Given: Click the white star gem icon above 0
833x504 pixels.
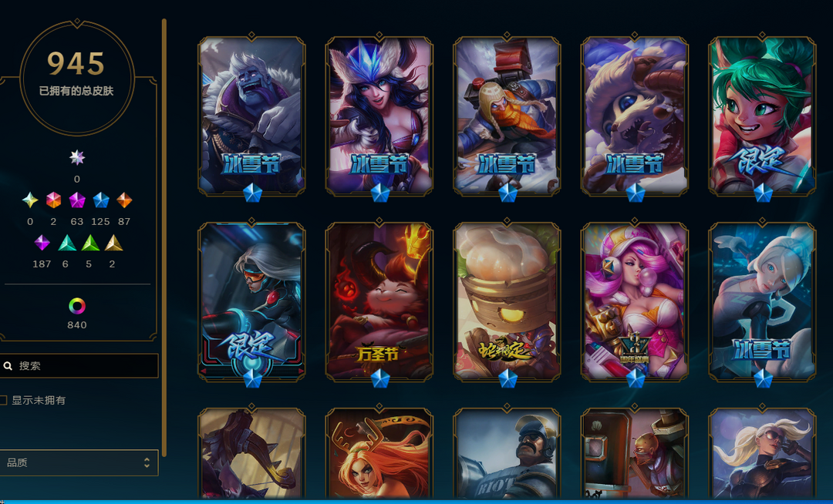Looking at the screenshot, I should pyautogui.click(x=77, y=157).
